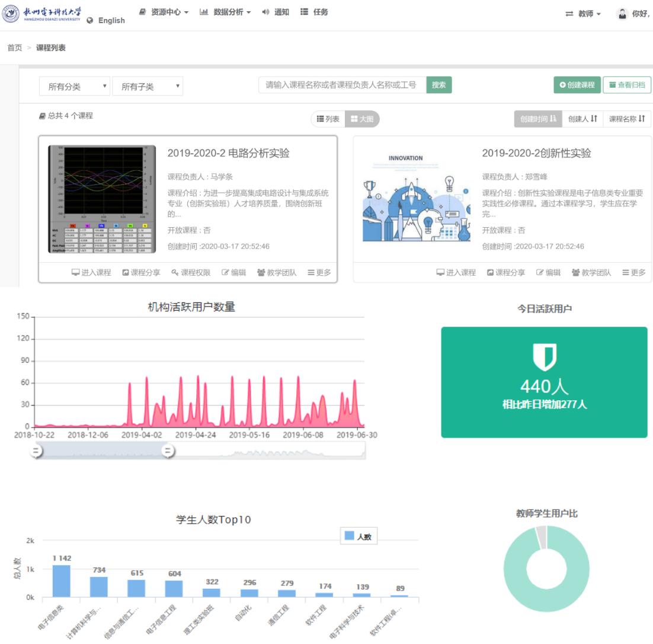The width and height of the screenshot is (653, 644).
Task: Click the green 创建课程 button
Action: [577, 85]
